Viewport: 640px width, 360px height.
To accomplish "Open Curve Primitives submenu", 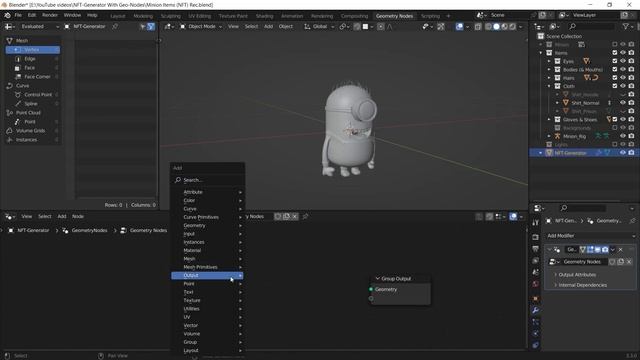I will [207, 217].
